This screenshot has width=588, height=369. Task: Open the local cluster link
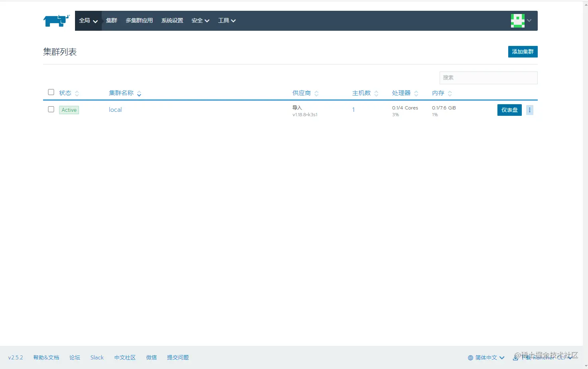click(x=115, y=109)
